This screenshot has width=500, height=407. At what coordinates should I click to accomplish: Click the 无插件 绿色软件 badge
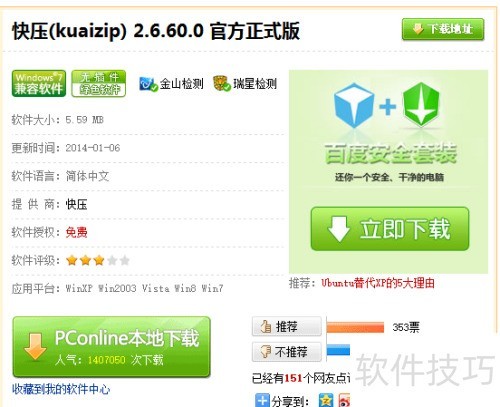[x=99, y=83]
